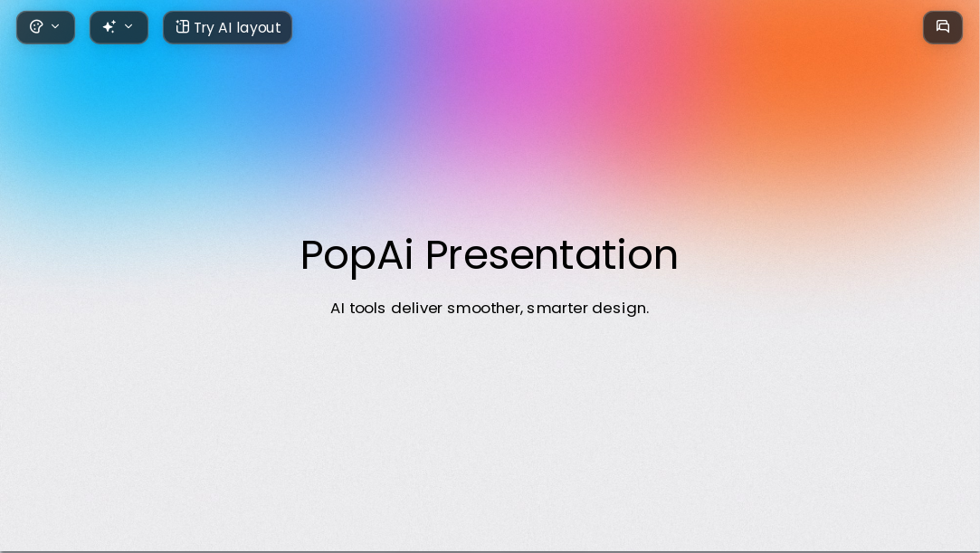
Task: Select the PopAi Presentation title text
Action: (490, 255)
